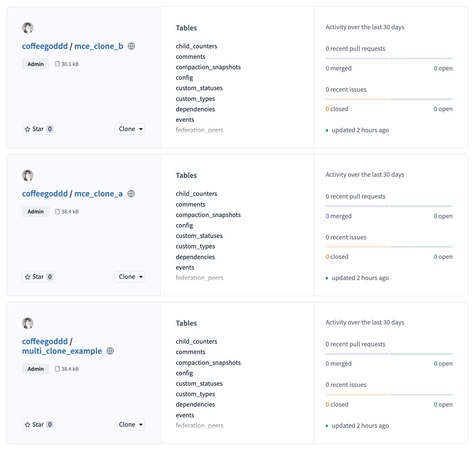
Task: Open the Clone dropdown for mce_clone_b
Action: [130, 129]
